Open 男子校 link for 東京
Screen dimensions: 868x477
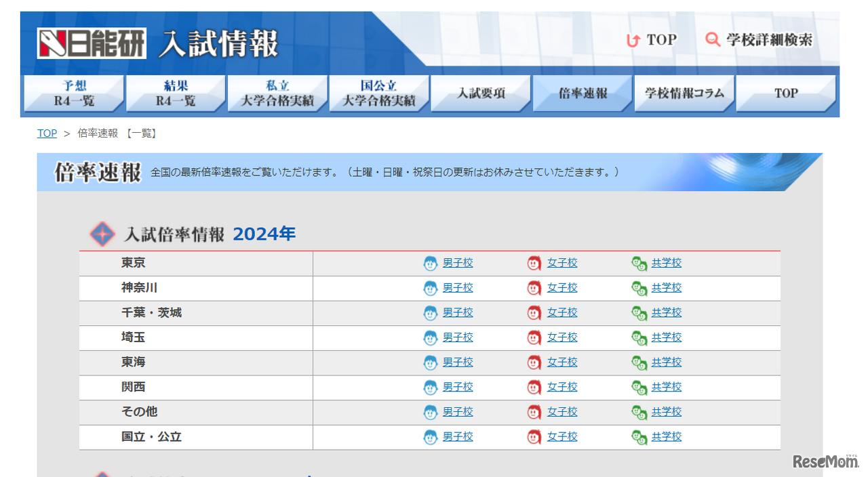coord(458,263)
